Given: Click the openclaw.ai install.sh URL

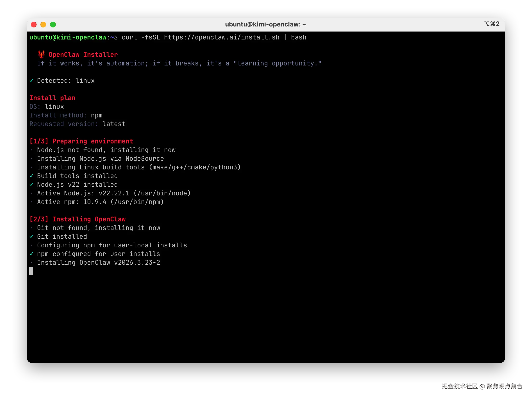Looking at the screenshot, I should pyautogui.click(x=222, y=37).
